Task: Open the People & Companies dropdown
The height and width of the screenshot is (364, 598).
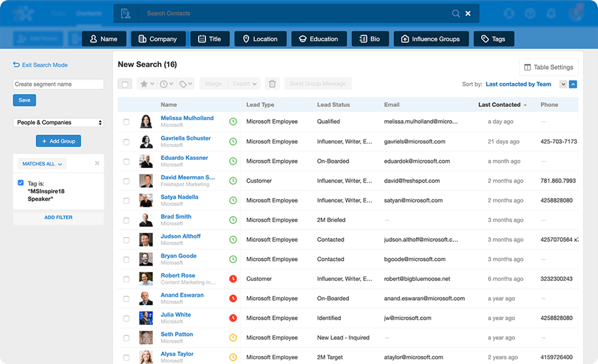Action: pos(58,122)
